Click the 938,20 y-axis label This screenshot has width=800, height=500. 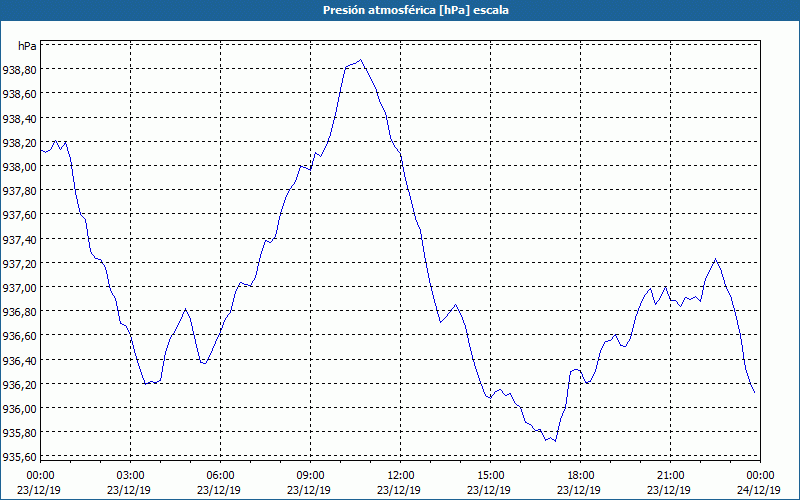coord(19,143)
